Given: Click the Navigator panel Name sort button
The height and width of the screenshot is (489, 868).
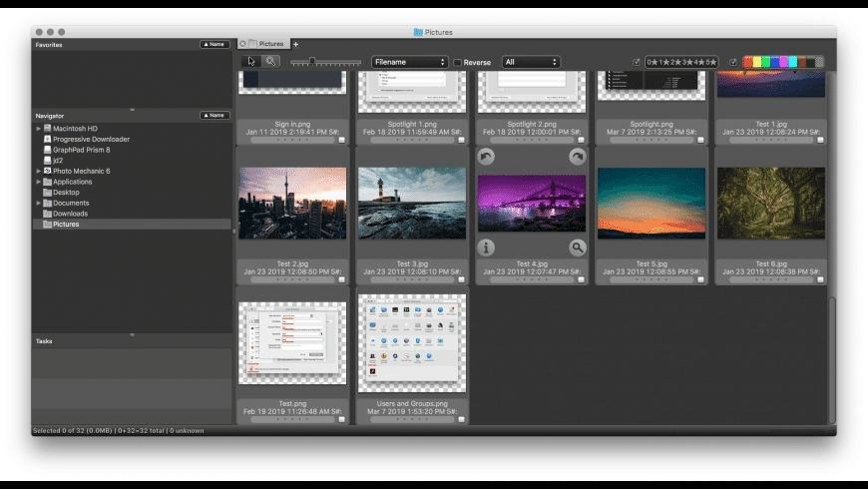Looking at the screenshot, I should [215, 116].
